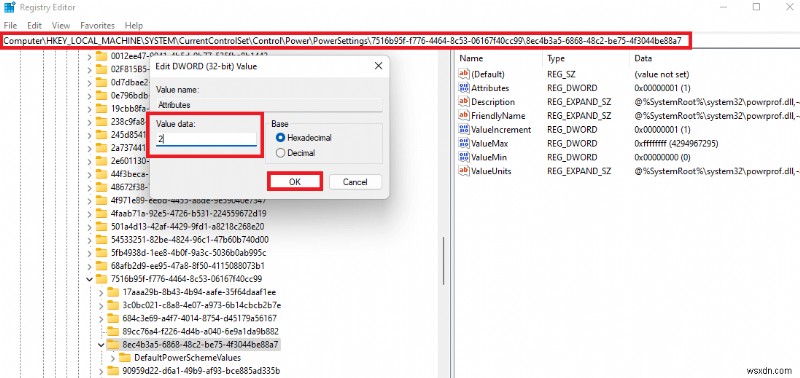Open the Edit menu
Image resolution: width=800 pixels, height=378 pixels.
click(x=35, y=25)
